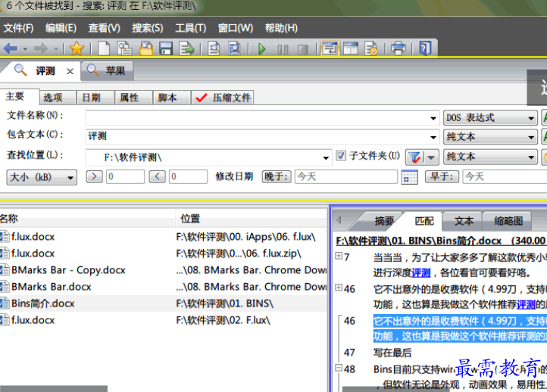This screenshot has height=392, width=547.
Task: Open the DOS 表达式 dropdown
Action: pos(531,117)
